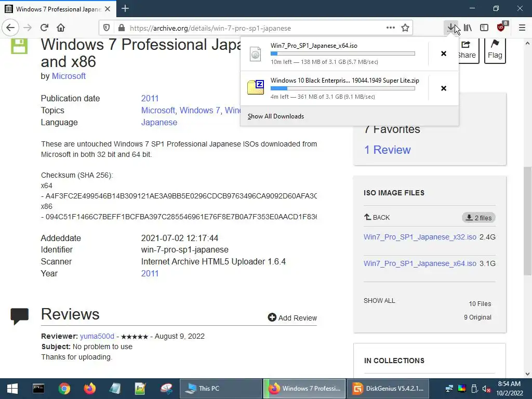Viewport: 532px width, 399px height.
Task: Click the 10 Files count text
Action: pyautogui.click(x=480, y=303)
